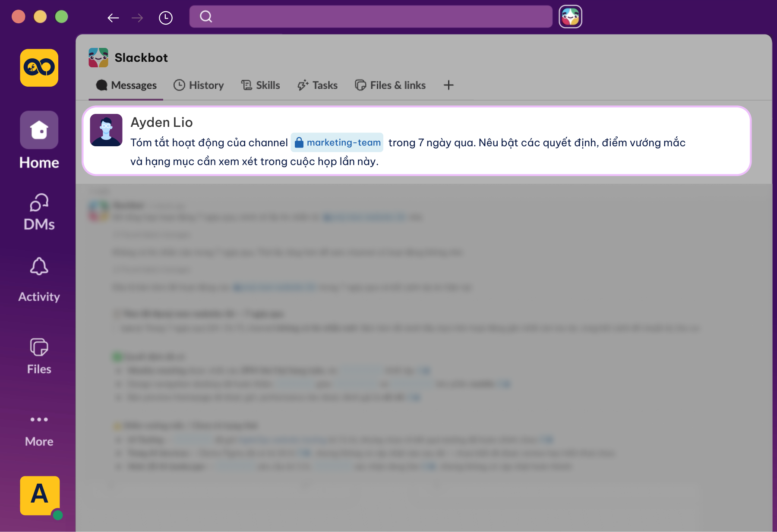This screenshot has height=532, width=777.
Task: Add a new tab with plus button
Action: tap(449, 85)
